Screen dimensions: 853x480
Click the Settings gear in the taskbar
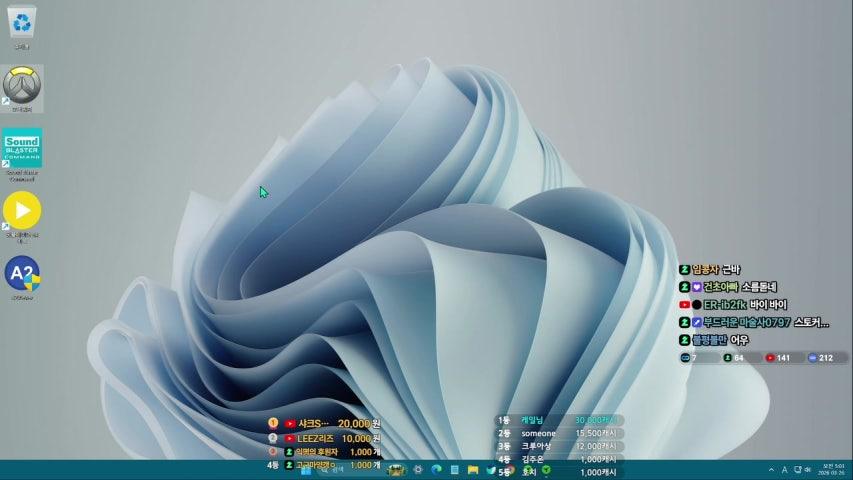pyautogui.click(x=417, y=470)
